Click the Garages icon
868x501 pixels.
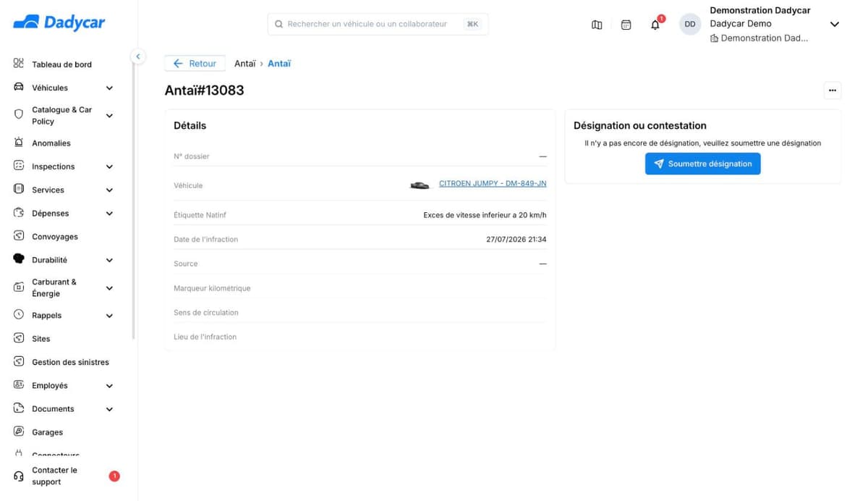coord(19,431)
